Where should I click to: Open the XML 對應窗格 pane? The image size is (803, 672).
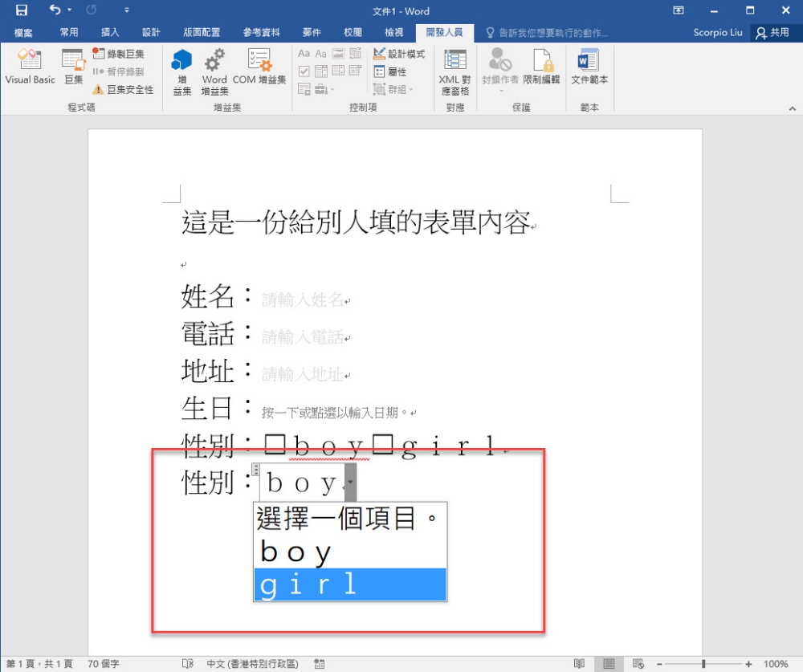pos(454,71)
